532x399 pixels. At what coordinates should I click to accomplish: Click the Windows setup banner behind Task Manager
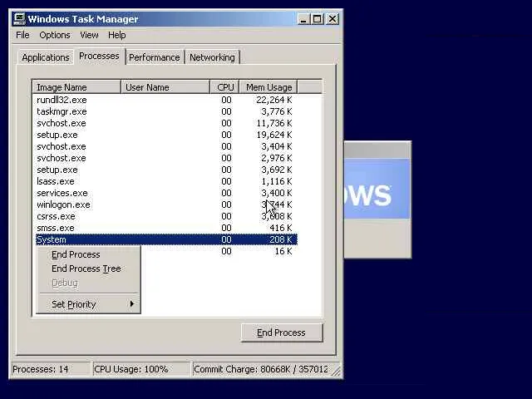coord(377,189)
